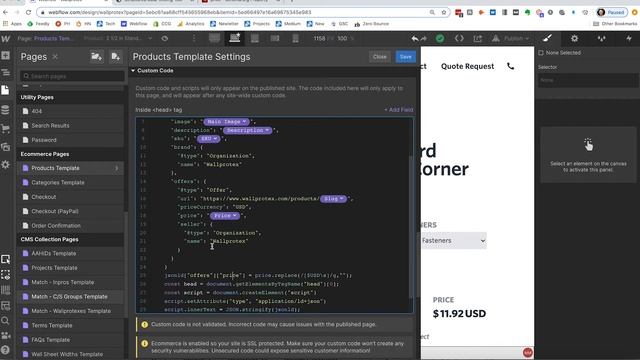640x360 pixels.
Task: Click the Selector input field
Action: click(x=588, y=80)
